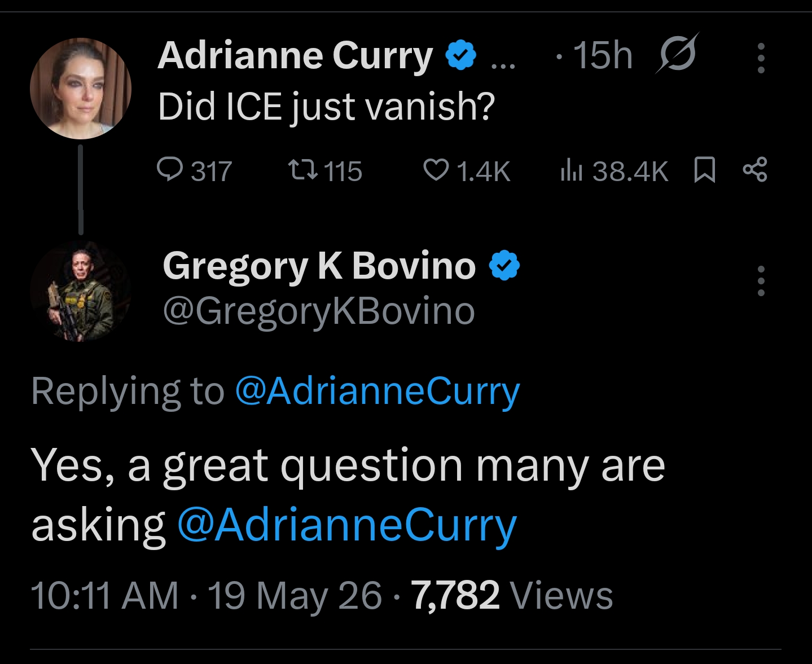Open the three-dot menu on Adrianne Curry's tweet

point(761,58)
